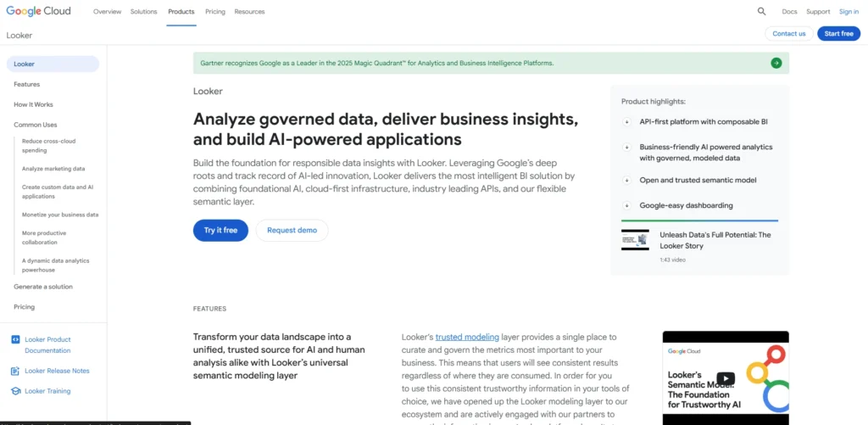Image resolution: width=868 pixels, height=425 pixels.
Task: Click the 1:43 video label
Action: [x=672, y=260]
